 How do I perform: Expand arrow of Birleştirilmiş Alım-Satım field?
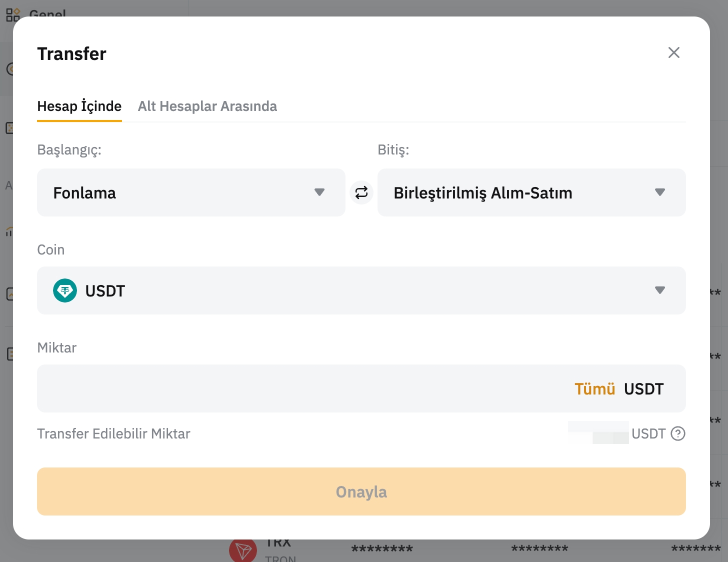tap(659, 192)
